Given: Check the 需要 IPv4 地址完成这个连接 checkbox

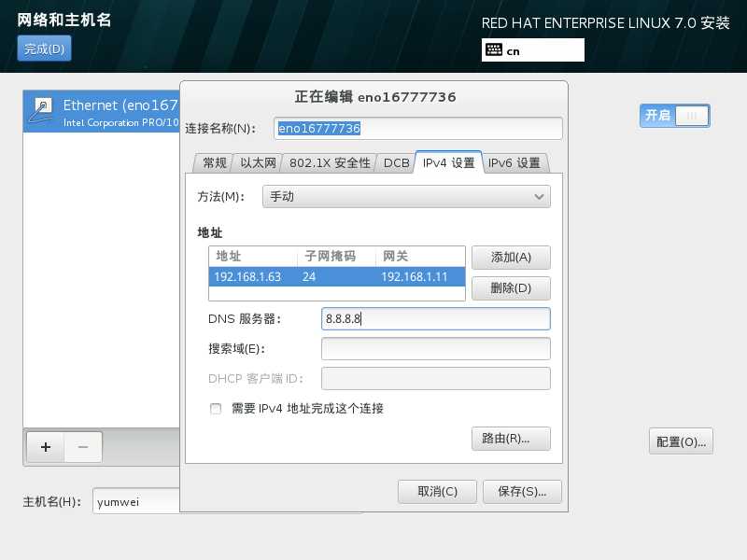Looking at the screenshot, I should (216, 409).
